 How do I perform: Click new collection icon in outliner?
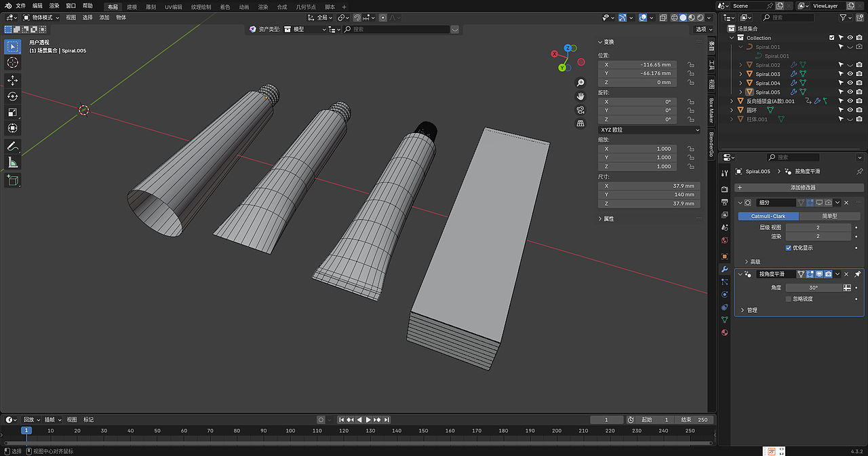(x=861, y=17)
